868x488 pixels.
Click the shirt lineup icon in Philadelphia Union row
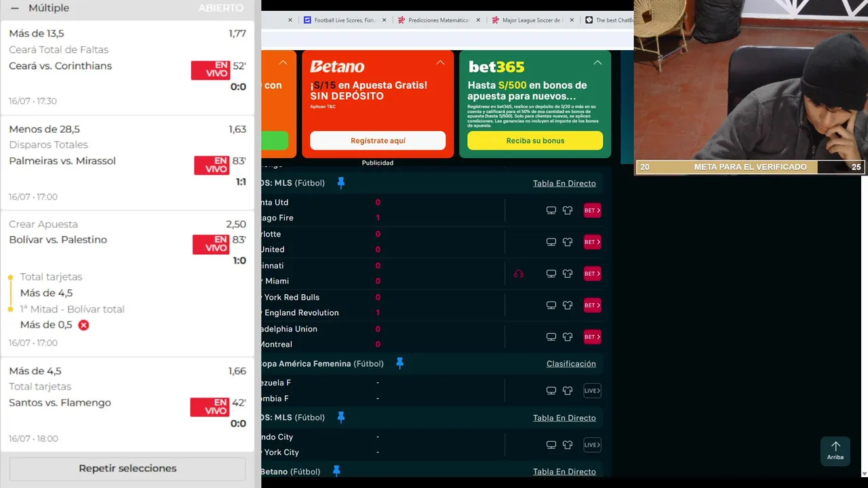(568, 337)
